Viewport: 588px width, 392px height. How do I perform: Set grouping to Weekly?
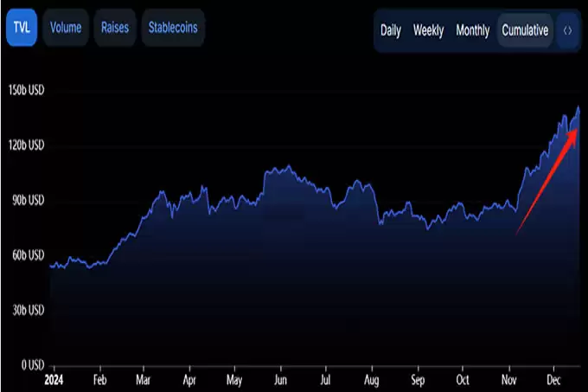click(x=428, y=30)
